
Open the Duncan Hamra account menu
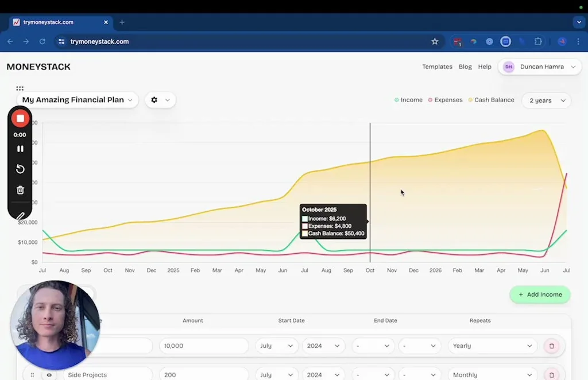point(539,67)
